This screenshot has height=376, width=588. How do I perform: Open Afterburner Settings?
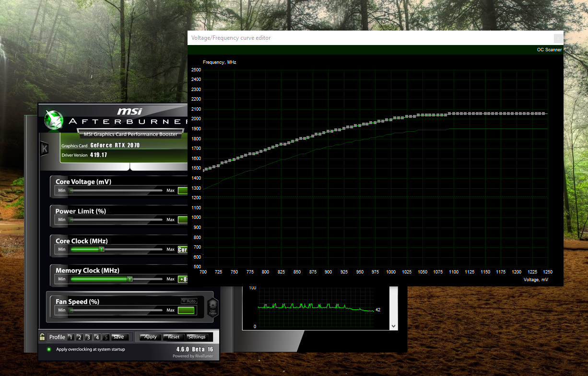pos(197,337)
